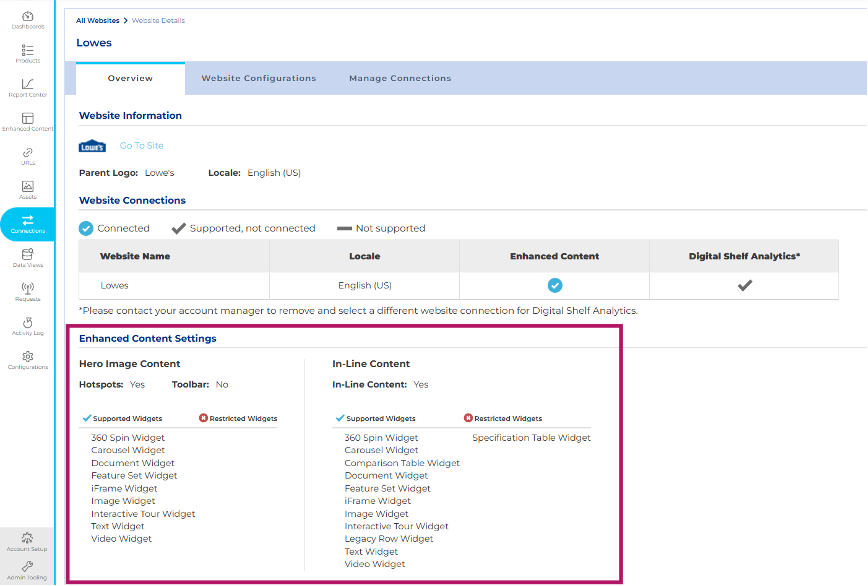Follow the Go To Site link

[142, 146]
